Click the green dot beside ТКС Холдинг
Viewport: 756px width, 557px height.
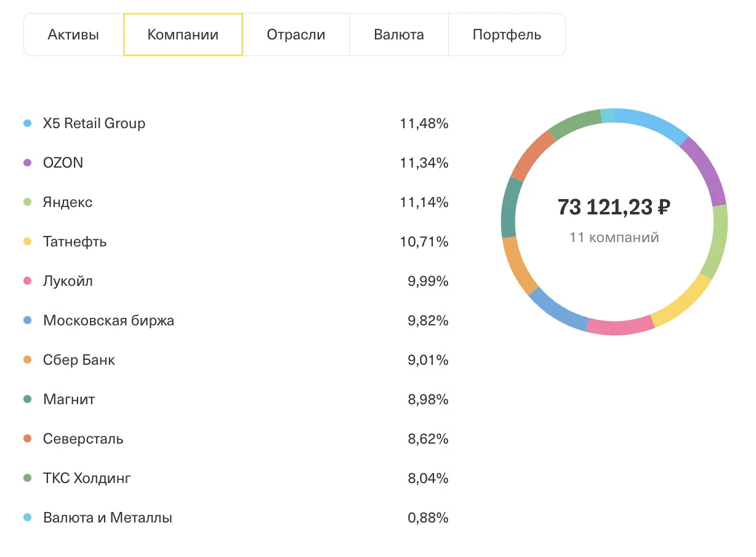click(27, 478)
